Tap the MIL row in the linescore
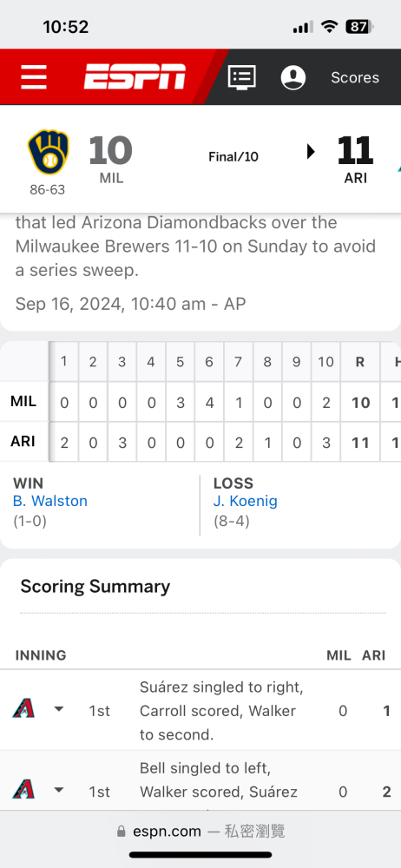Image resolution: width=401 pixels, height=868 pixels. pos(200,402)
